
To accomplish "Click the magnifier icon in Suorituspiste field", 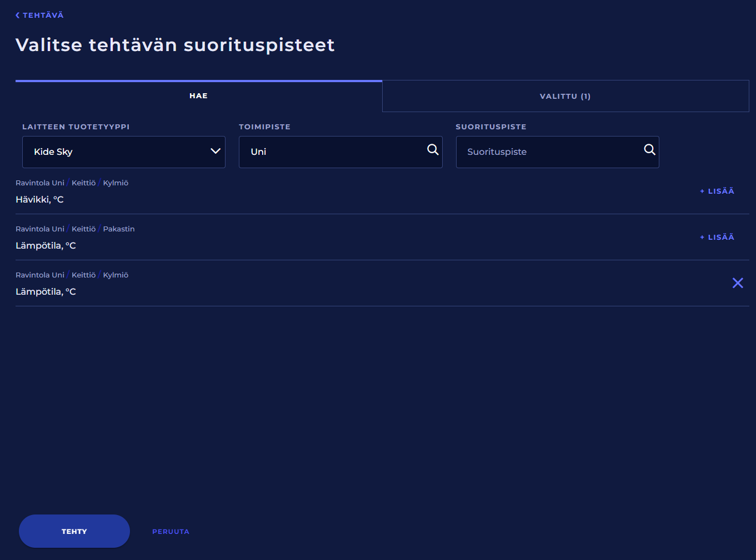I will (x=649, y=150).
